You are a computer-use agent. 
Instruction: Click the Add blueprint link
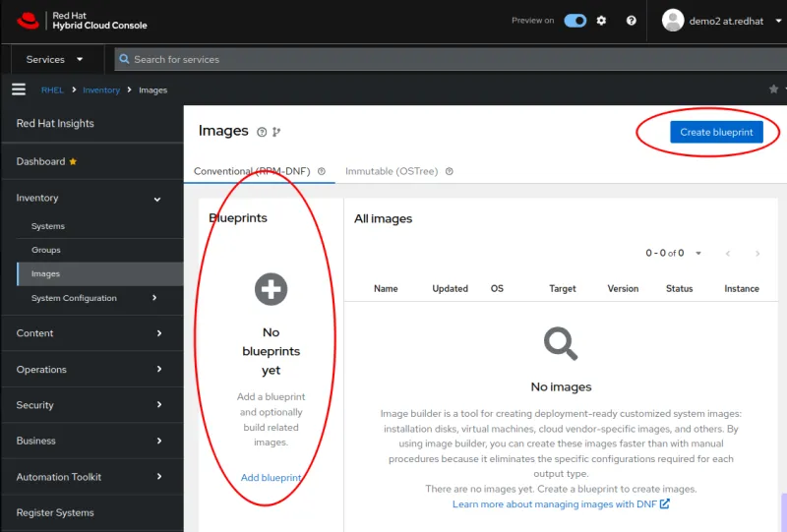click(x=271, y=478)
